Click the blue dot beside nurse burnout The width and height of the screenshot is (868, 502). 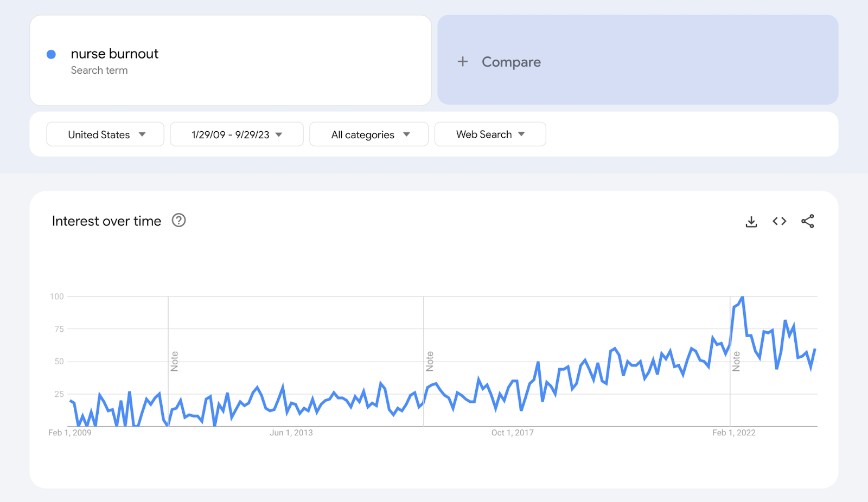(x=52, y=54)
